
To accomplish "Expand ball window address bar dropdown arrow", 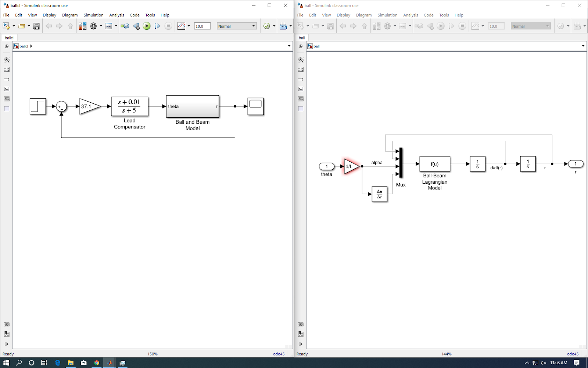I will tap(583, 46).
